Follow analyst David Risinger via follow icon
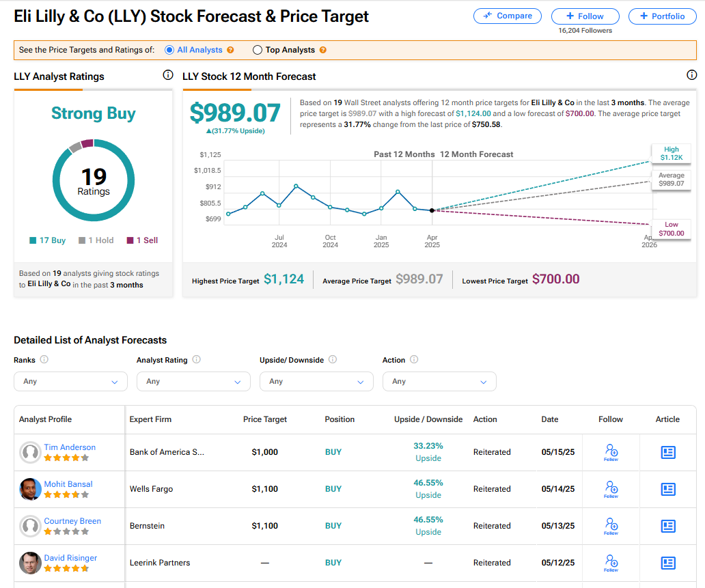 611,563
